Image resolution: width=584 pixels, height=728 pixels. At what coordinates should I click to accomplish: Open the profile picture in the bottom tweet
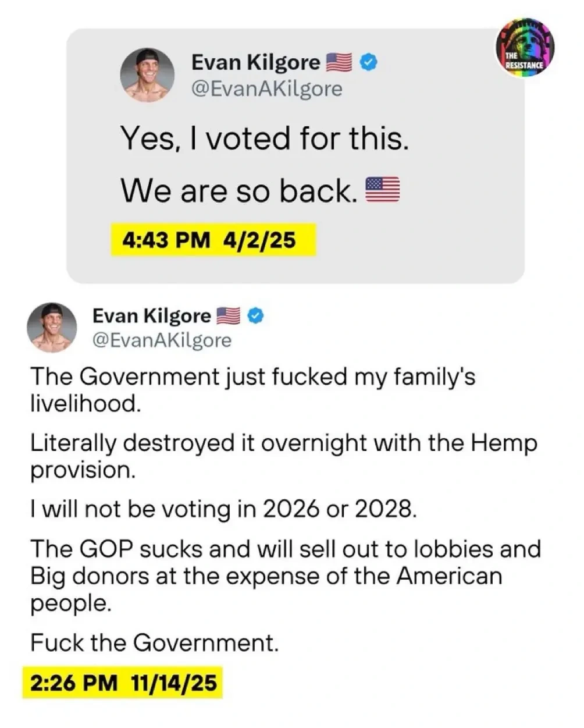[52, 328]
